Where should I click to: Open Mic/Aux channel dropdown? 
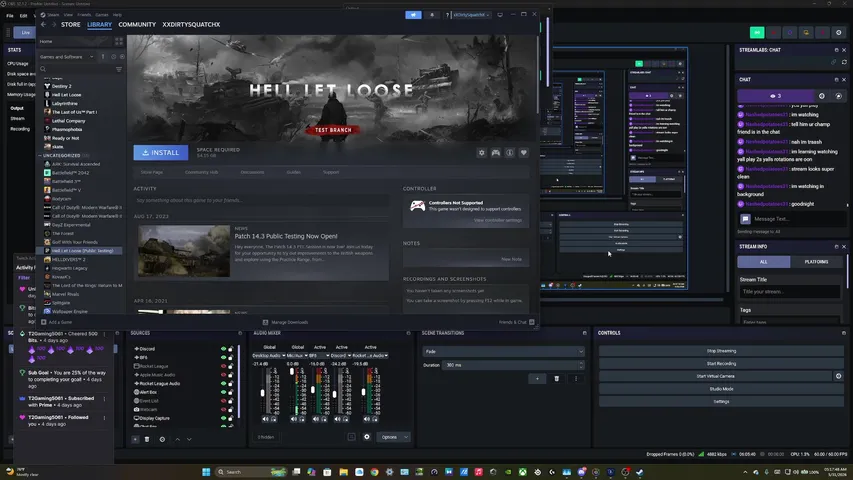coord(297,355)
